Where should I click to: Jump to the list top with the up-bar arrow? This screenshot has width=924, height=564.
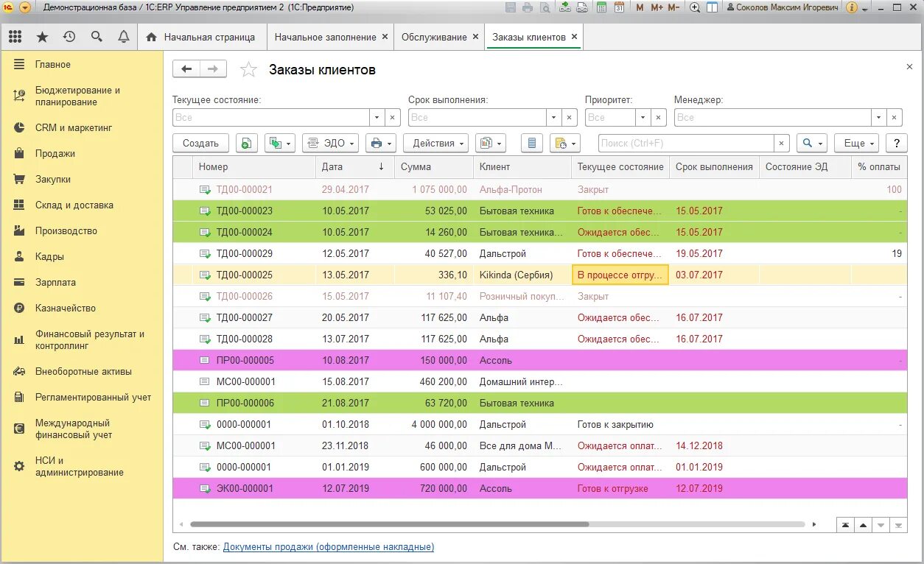pyautogui.click(x=845, y=525)
